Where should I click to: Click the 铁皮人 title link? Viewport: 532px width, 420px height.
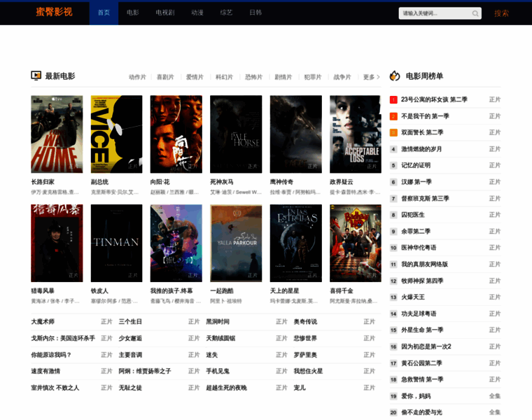99,290
